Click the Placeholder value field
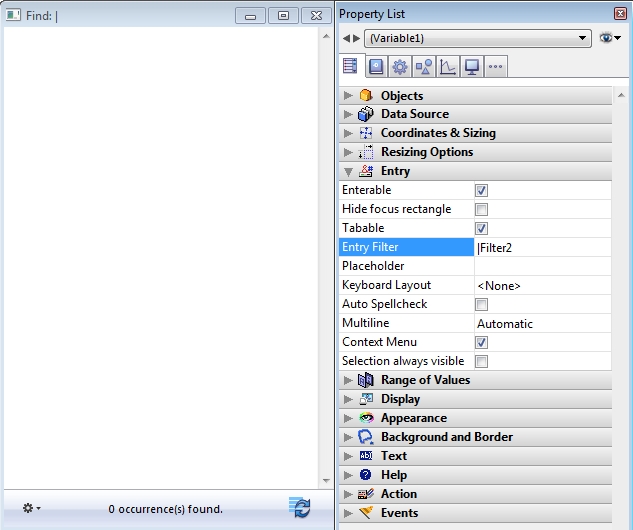Screen dimensions: 633x530 point(542,266)
